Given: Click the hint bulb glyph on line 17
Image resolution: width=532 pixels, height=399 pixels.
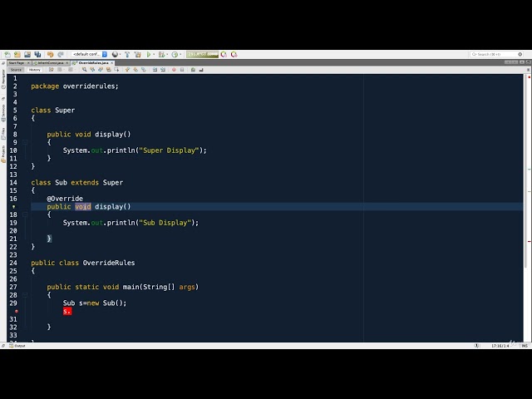Looking at the screenshot, I should (14, 207).
